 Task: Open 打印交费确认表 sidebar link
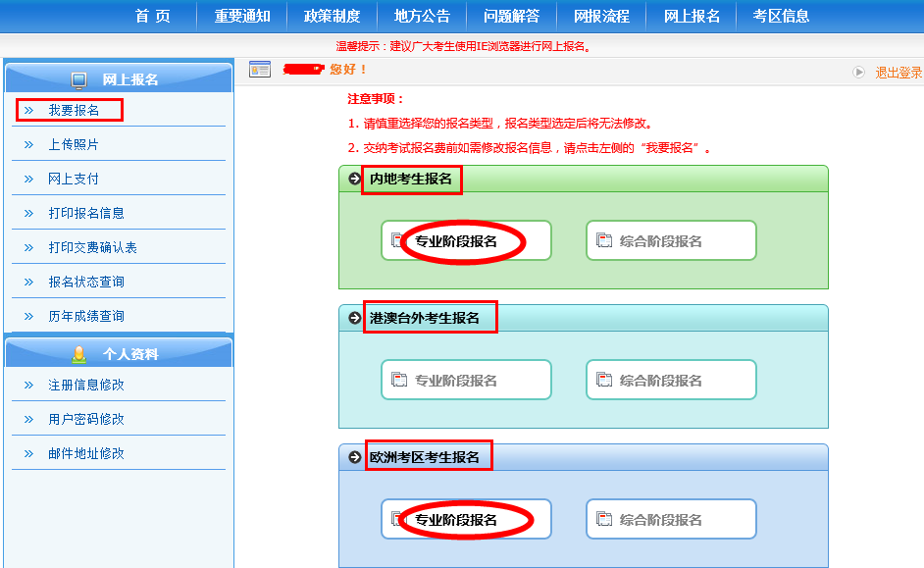[x=92, y=247]
